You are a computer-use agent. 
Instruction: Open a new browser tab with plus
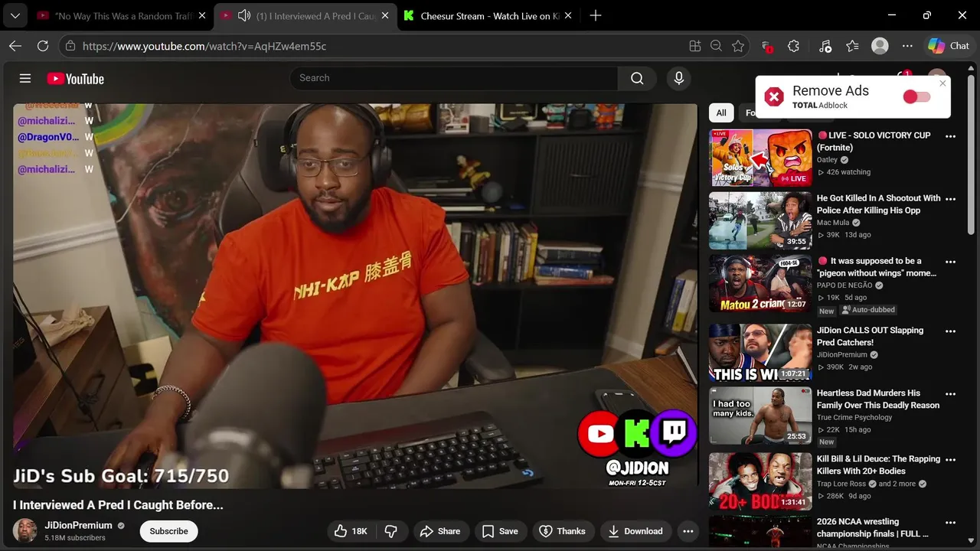tap(596, 15)
